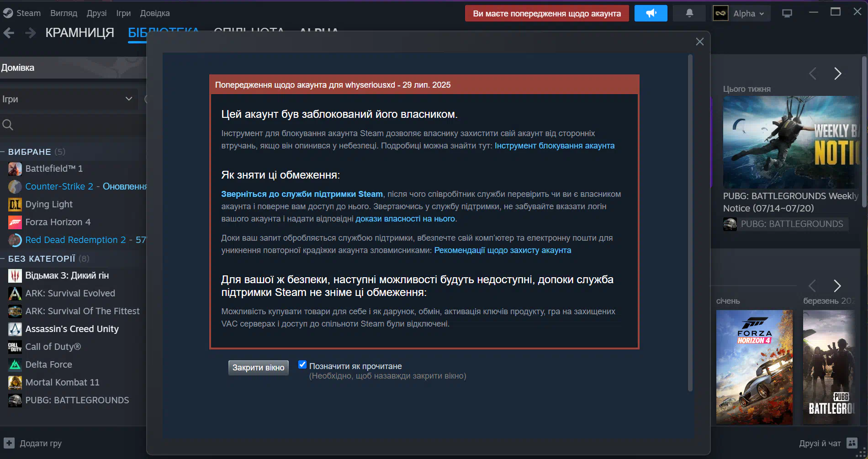Next arrow in monthly games carousel
The height and width of the screenshot is (459, 868).
point(837,286)
